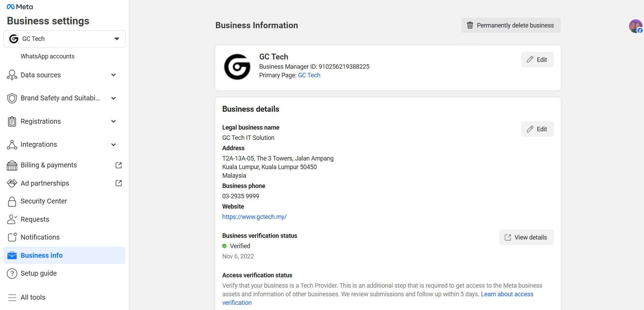Edit the Business details

click(537, 129)
